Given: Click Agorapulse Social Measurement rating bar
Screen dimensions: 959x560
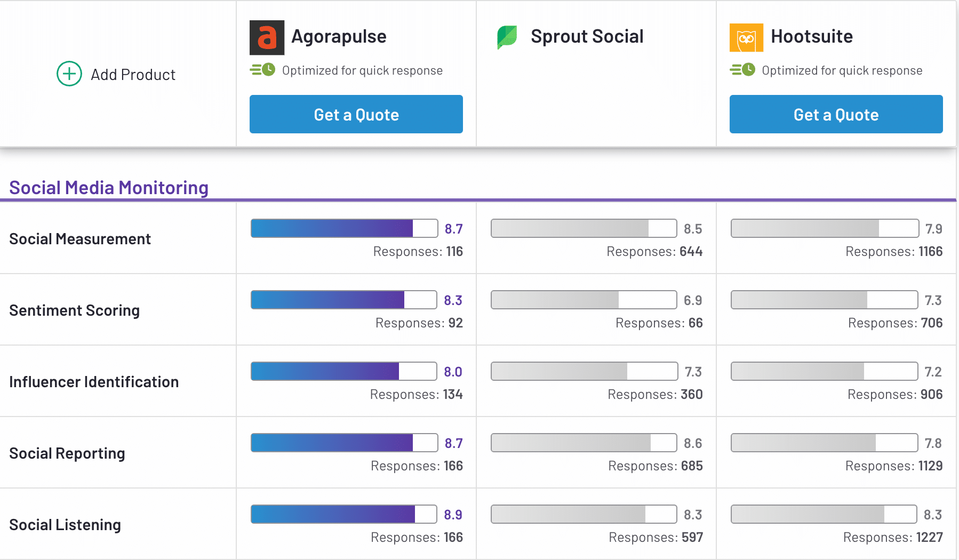Looking at the screenshot, I should coord(344,228).
